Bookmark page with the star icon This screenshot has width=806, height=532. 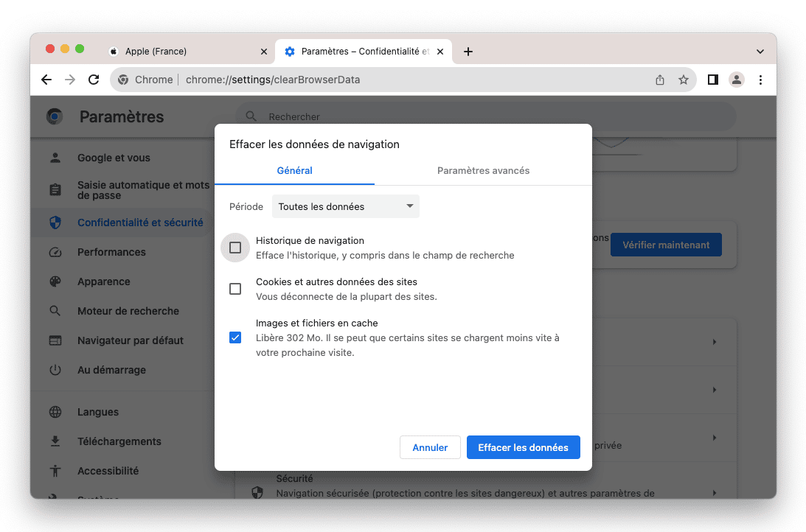tap(684, 80)
